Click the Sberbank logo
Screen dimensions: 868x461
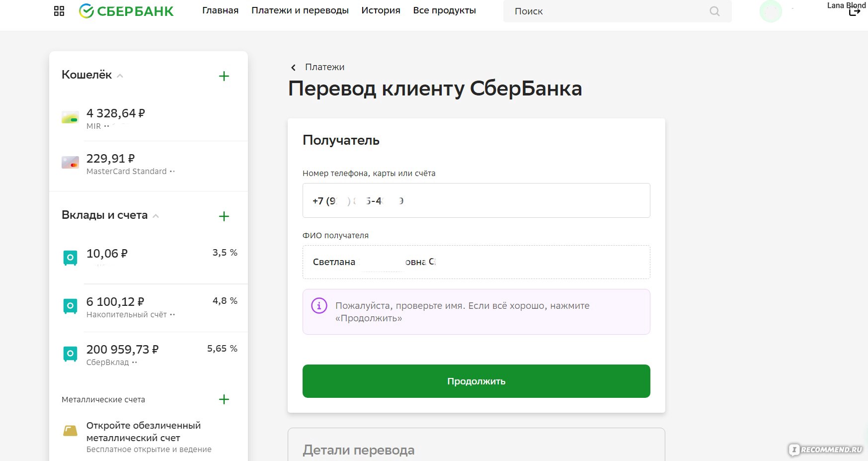126,11
